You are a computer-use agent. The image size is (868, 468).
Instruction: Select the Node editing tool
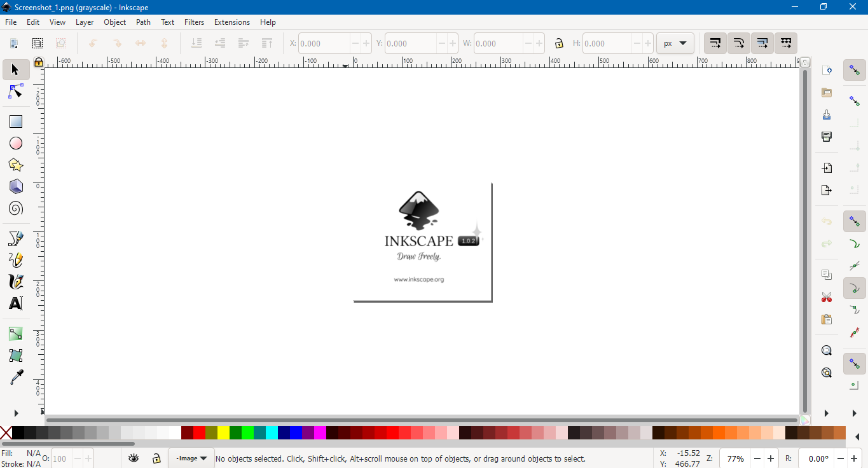[16, 92]
